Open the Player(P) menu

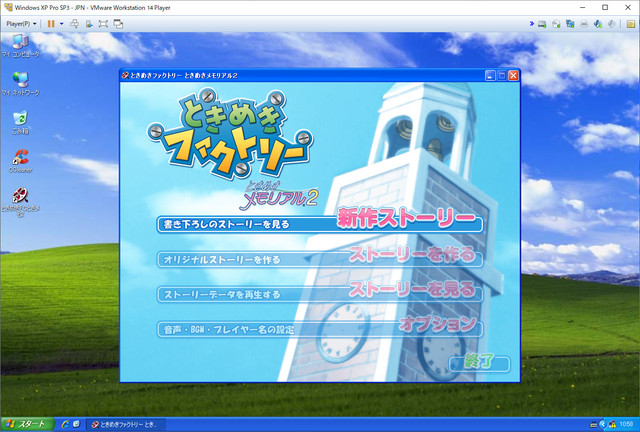pos(21,24)
